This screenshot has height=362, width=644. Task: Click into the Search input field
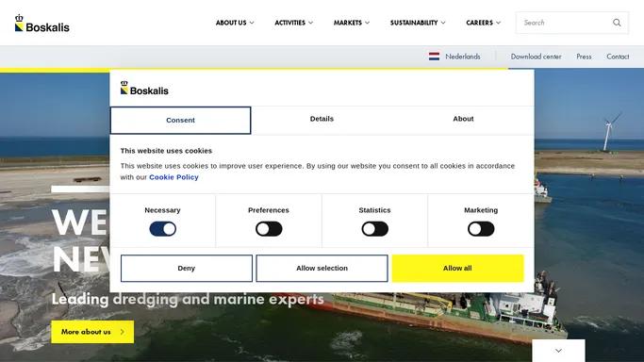(565, 23)
